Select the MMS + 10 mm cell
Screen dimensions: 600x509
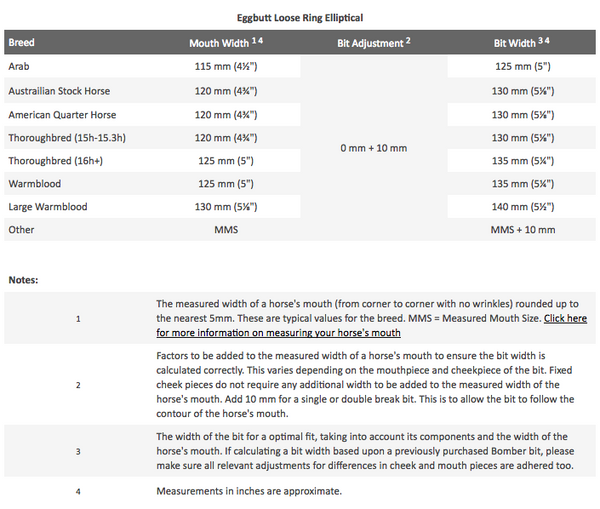pyautogui.click(x=522, y=230)
